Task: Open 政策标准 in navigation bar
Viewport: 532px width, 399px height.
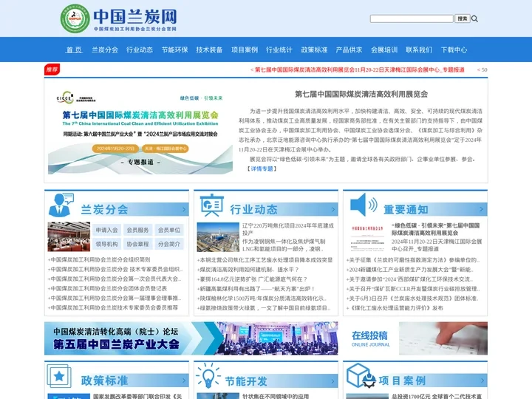Action: [x=314, y=50]
